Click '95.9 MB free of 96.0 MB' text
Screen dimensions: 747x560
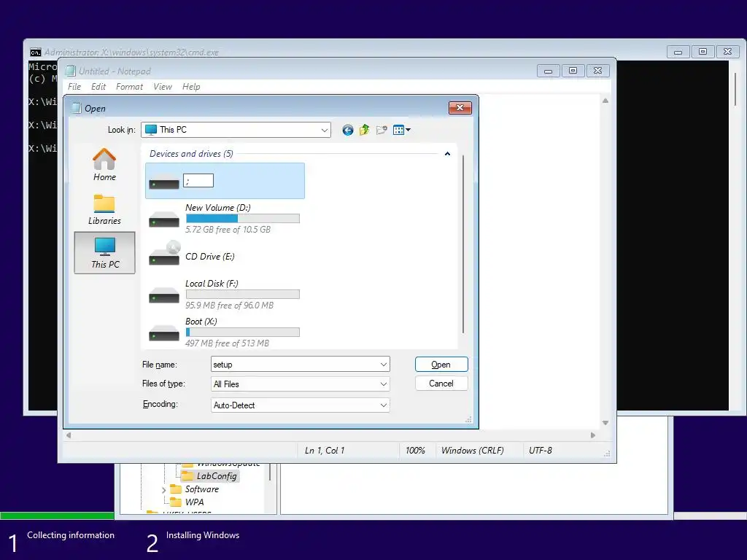coord(229,306)
